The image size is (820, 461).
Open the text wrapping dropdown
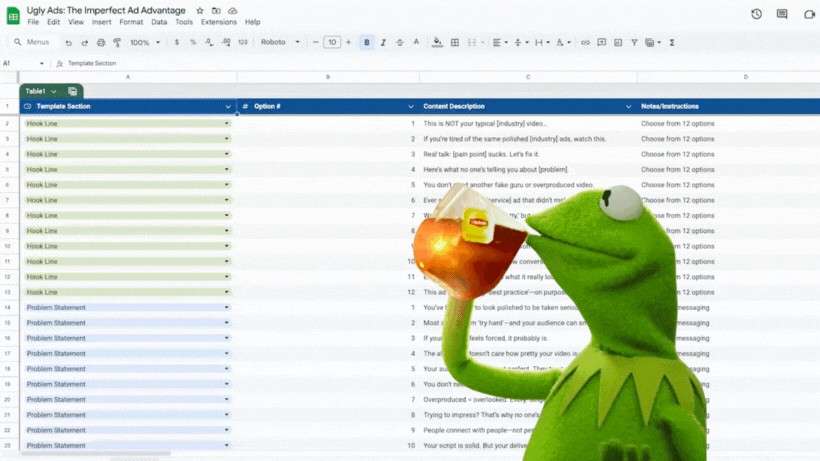(x=542, y=42)
